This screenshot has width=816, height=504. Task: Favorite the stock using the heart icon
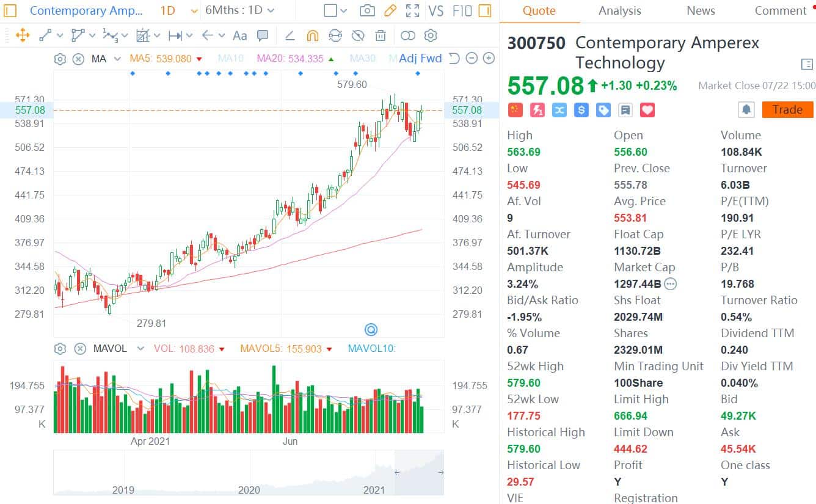(647, 110)
